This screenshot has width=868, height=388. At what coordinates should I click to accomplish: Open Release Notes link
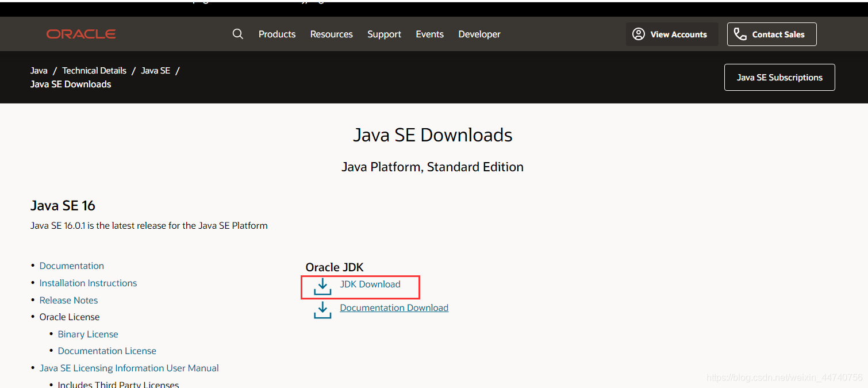[68, 300]
